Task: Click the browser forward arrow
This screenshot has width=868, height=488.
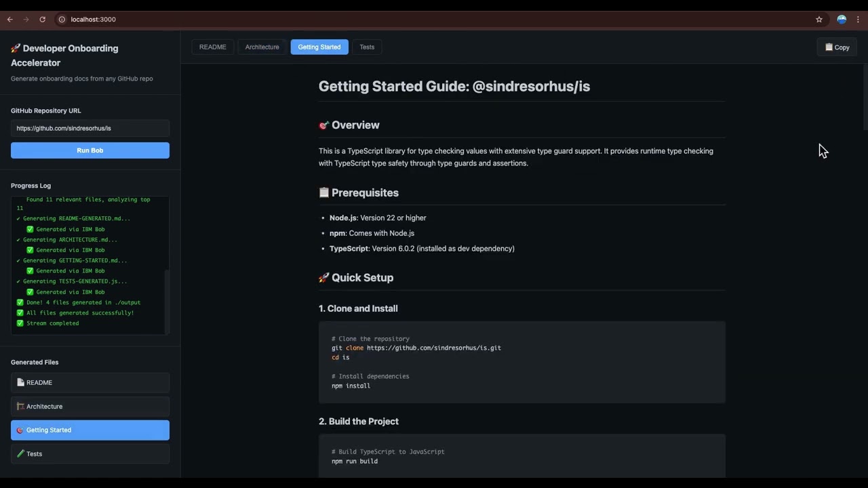Action: [26, 20]
